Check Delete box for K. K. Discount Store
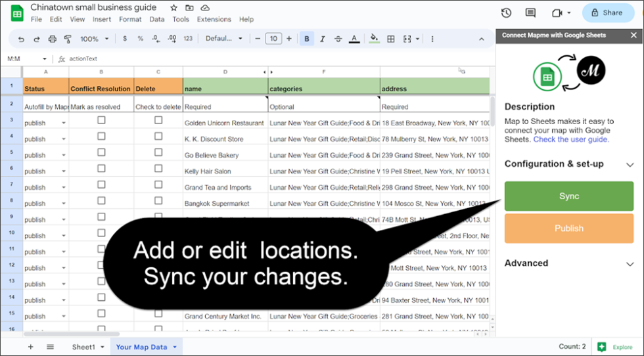The image size is (644, 356). point(158,137)
